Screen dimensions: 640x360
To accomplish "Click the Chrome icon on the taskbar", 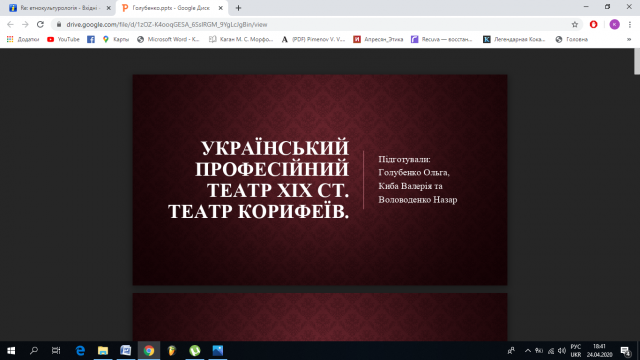I will [149, 351].
